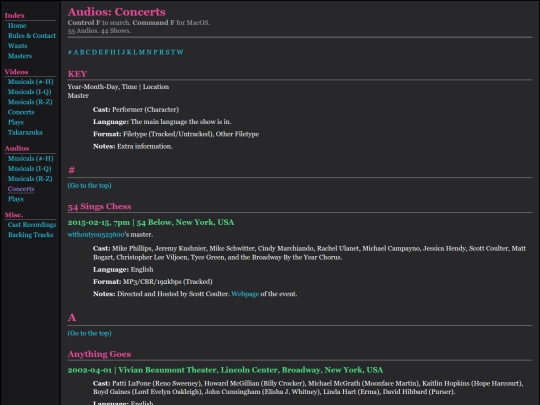Jump to letter J in index
Image resolution: width=540 pixels, height=405 pixels.
(x=123, y=52)
